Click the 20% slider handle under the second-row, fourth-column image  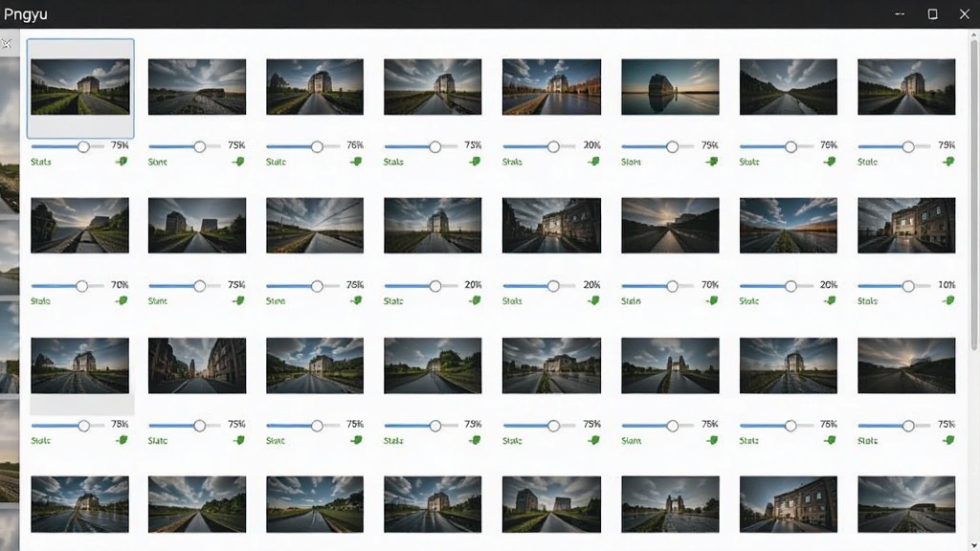[435, 286]
